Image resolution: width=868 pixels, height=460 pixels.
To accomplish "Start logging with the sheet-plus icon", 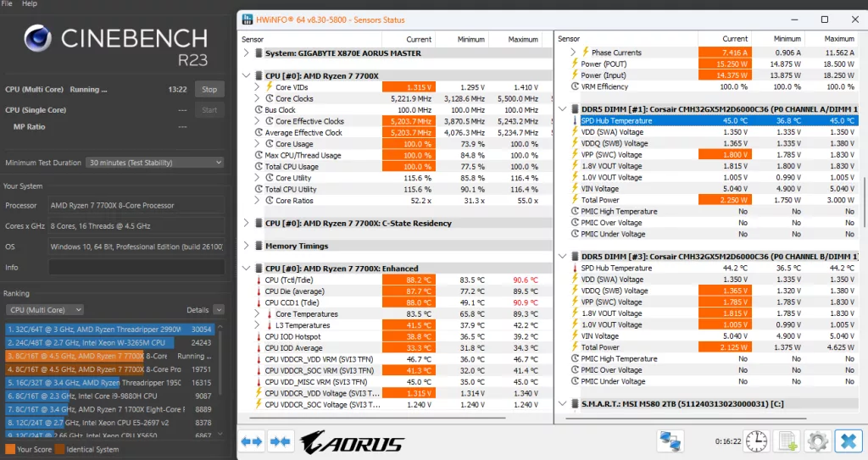I will 787,441.
